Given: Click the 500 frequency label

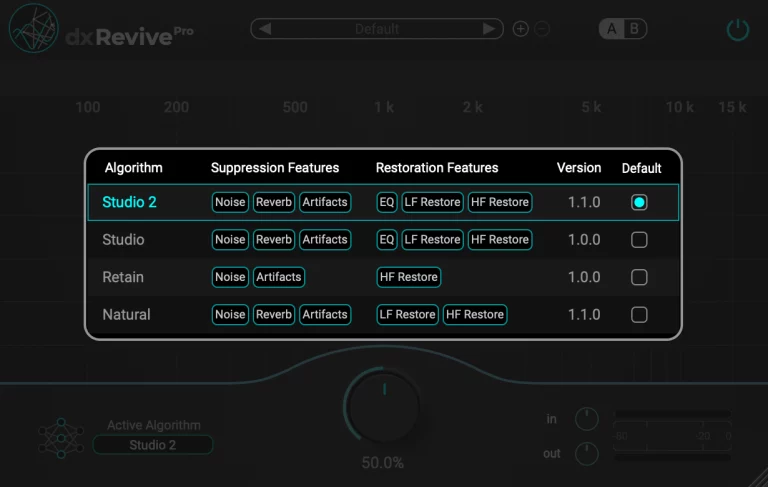Looking at the screenshot, I should point(295,107).
